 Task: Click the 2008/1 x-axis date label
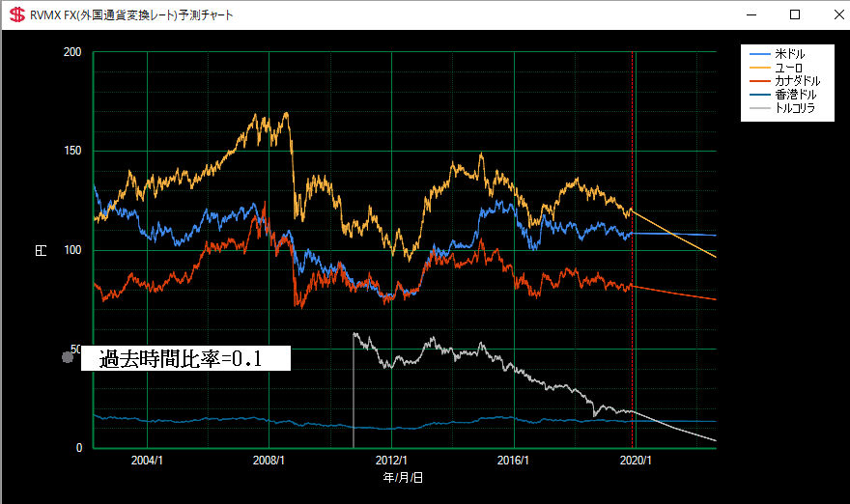(x=269, y=461)
